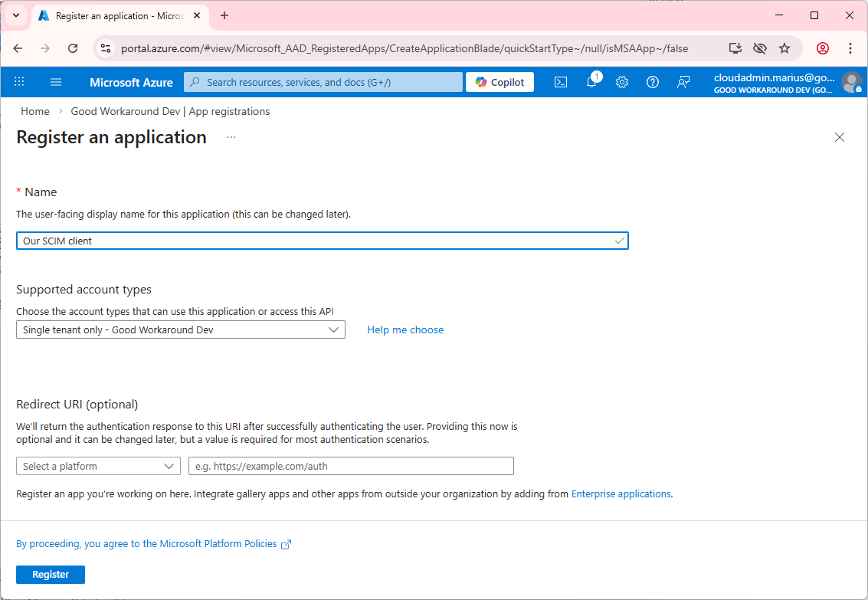This screenshot has width=868, height=600.
Task: Open the Support and help question icon
Action: [x=653, y=82]
